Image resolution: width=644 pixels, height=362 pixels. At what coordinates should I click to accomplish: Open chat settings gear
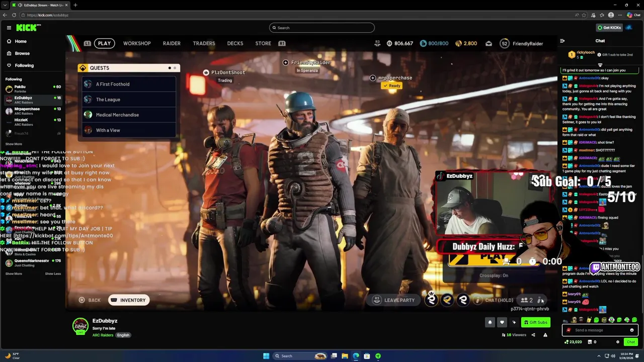618,342
